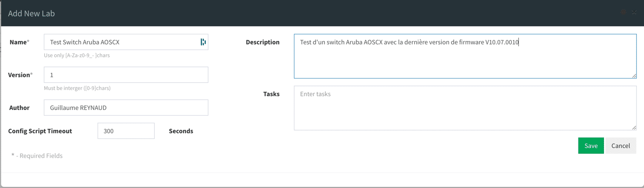Click the Description label
Viewport: 644px width, 188px height.
[x=263, y=42]
